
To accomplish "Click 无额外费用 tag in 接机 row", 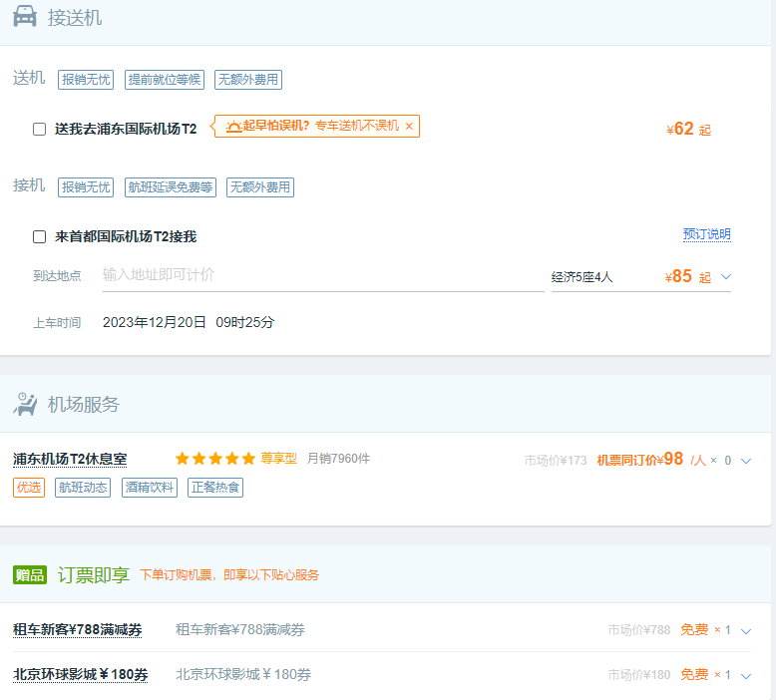I will click(260, 187).
